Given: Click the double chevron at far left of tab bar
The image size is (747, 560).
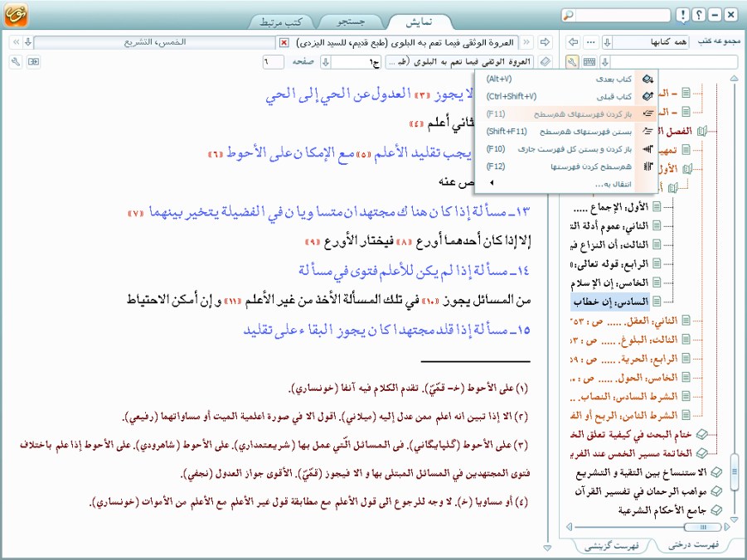Looking at the screenshot, I should (17, 42).
